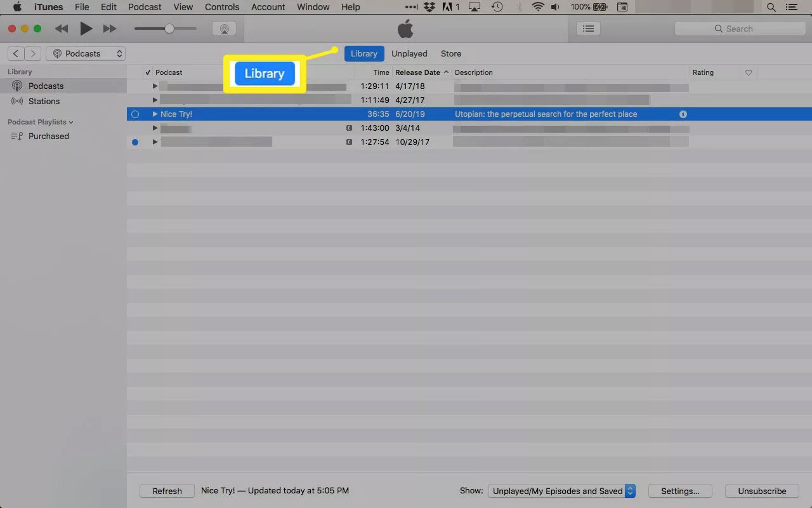Screen dimensions: 812x508
Task: Click the rewind playback button
Action: pos(62,29)
